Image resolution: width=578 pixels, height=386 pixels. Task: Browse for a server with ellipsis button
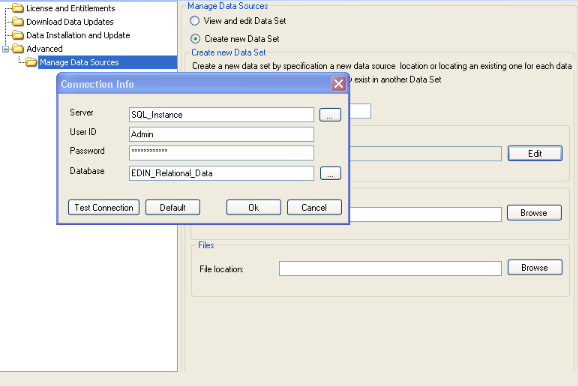(x=330, y=115)
